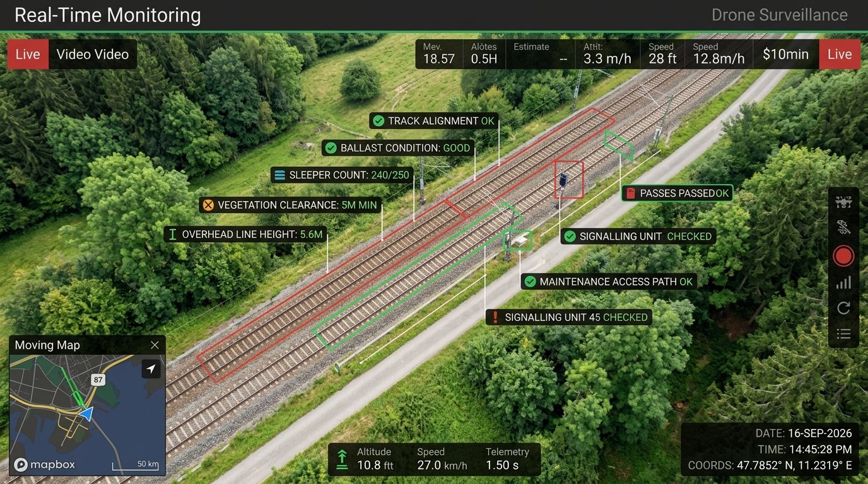Open the list menu icon in side toolbar
868x484 pixels.
(x=843, y=334)
